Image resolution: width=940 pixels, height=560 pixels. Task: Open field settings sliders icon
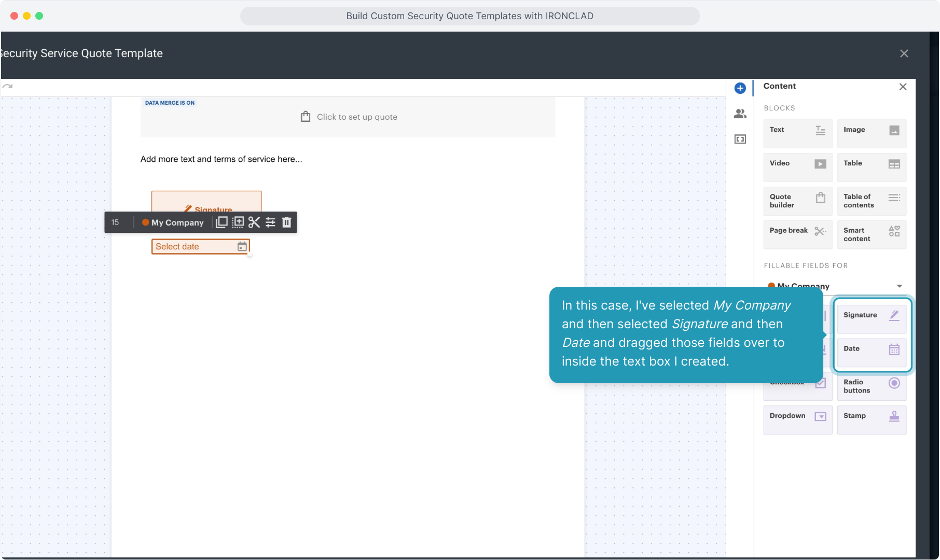coord(270,222)
